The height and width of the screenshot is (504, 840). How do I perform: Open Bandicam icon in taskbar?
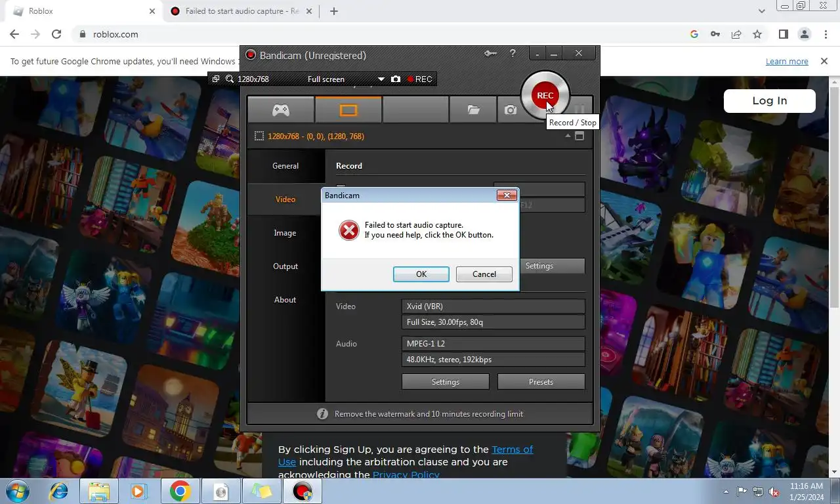coord(303,491)
